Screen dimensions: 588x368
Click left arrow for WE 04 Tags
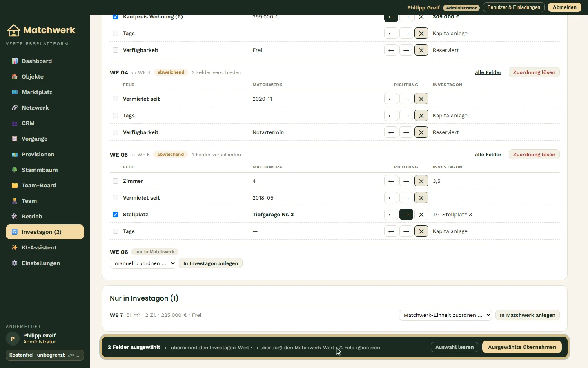pos(391,116)
